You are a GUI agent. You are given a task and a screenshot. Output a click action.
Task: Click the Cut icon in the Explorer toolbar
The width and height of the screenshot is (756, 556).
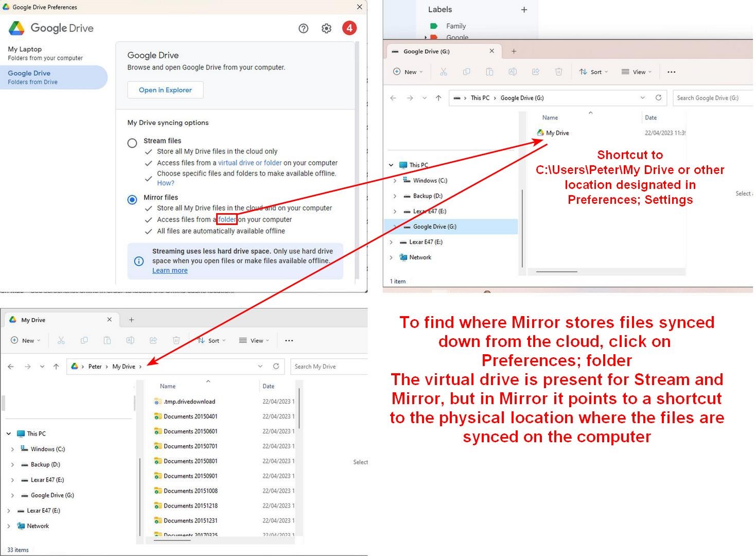[x=444, y=72]
